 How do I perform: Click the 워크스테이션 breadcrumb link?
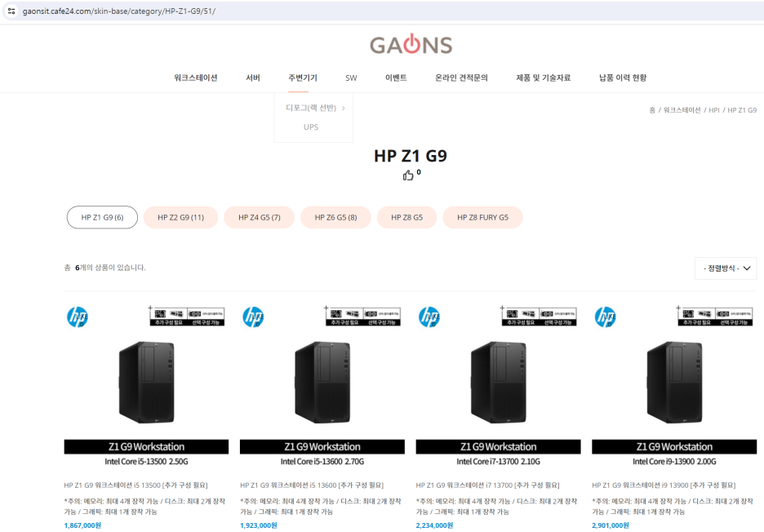click(x=682, y=111)
